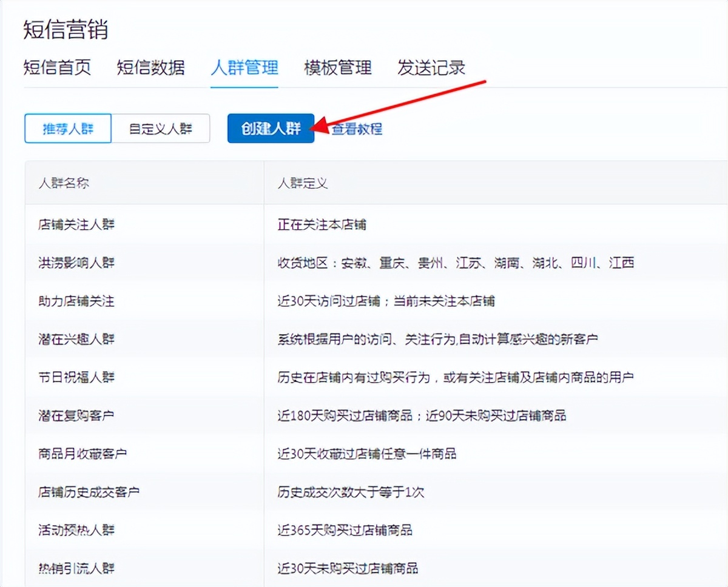Select the 推荐人群 toggle button
Screen dimensions: 728x587
tap(68, 129)
